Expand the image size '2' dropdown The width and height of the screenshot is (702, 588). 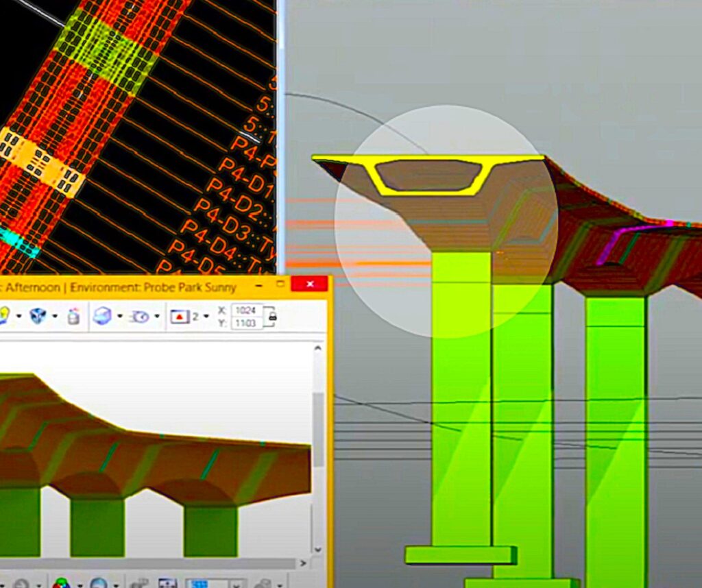[x=206, y=317]
